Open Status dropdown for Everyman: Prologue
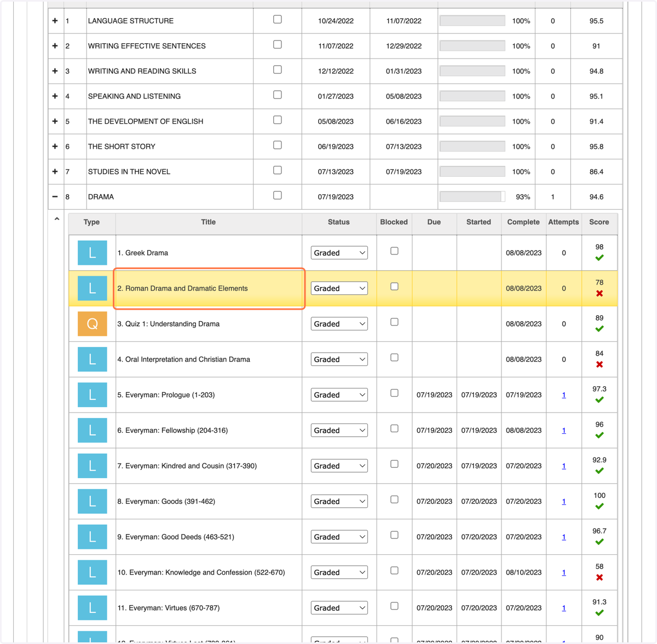This screenshot has height=644, width=657. coord(339,395)
